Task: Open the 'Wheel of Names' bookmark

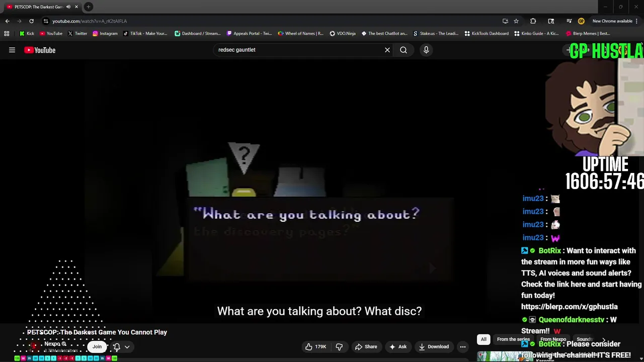Action: tap(300, 34)
